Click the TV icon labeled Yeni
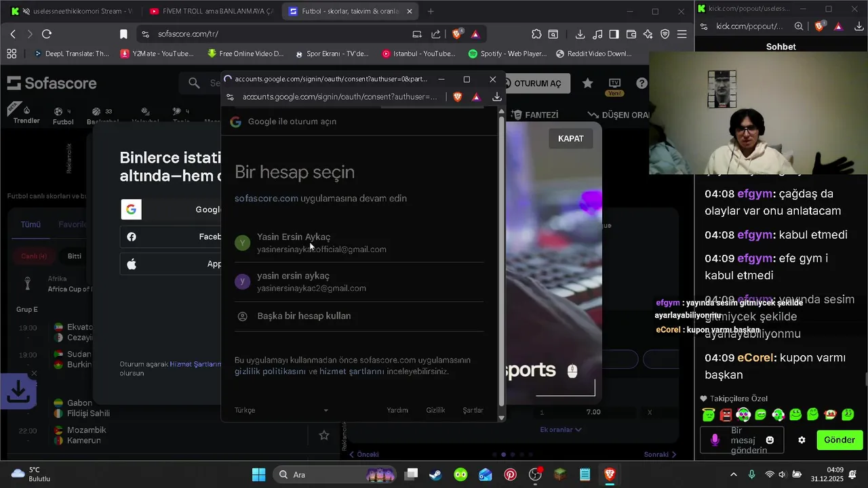The height and width of the screenshot is (488, 868). pos(614,86)
